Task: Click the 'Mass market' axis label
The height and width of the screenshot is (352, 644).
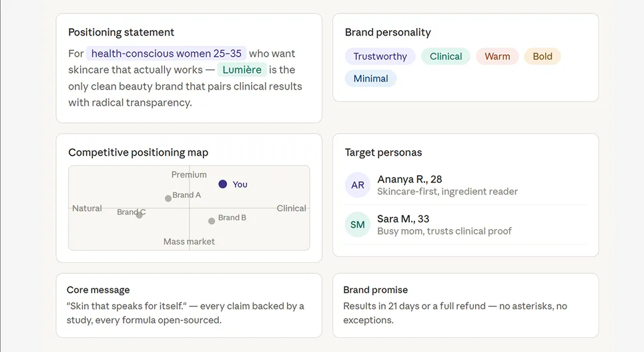Action: (189, 242)
